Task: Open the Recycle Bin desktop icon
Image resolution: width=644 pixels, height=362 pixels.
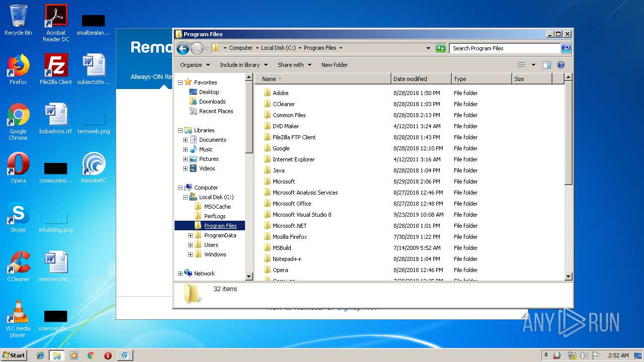Action: click(x=18, y=20)
